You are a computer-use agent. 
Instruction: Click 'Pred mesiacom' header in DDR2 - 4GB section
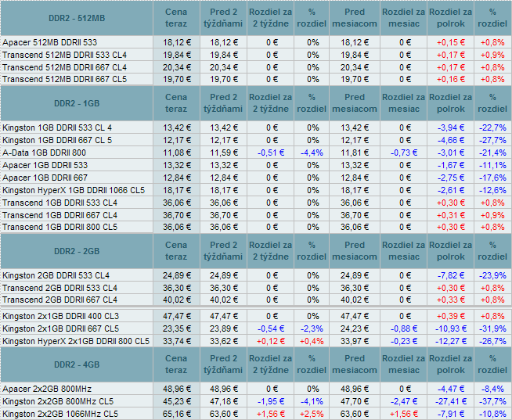pyautogui.click(x=355, y=364)
